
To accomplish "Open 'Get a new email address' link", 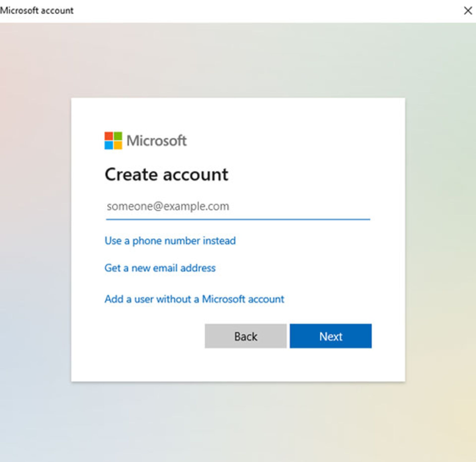I will coord(160,268).
